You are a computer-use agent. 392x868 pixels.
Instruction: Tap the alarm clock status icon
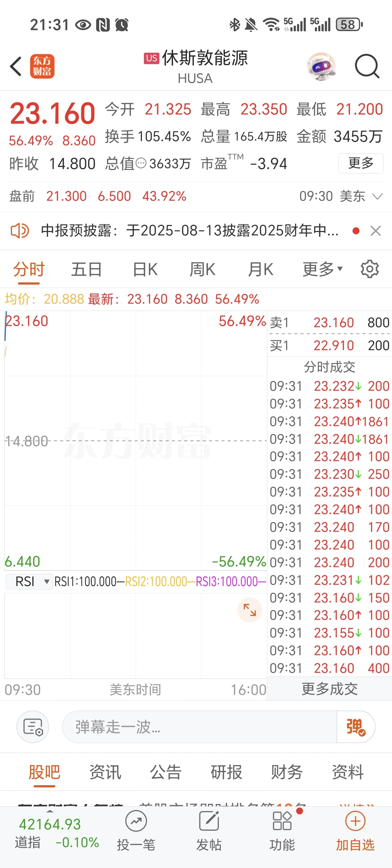coord(122,24)
